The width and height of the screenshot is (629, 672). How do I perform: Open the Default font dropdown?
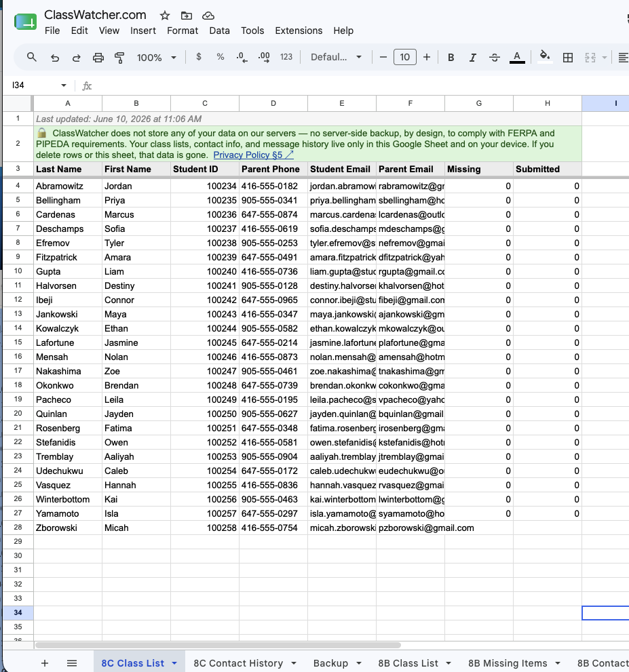click(336, 57)
